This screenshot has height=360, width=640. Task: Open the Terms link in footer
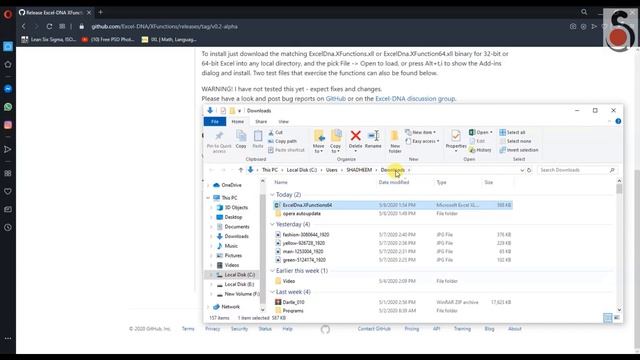pyautogui.click(x=188, y=329)
